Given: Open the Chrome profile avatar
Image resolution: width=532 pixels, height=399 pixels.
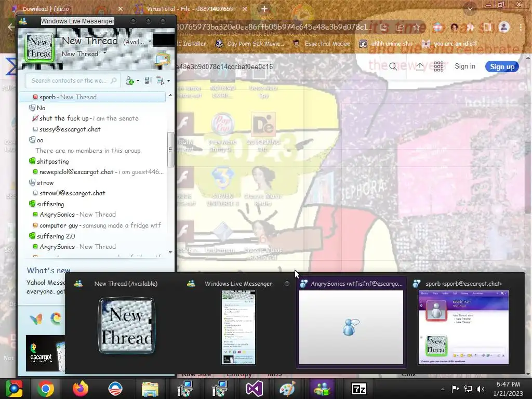Looking at the screenshot, I should pyautogui.click(x=504, y=27).
